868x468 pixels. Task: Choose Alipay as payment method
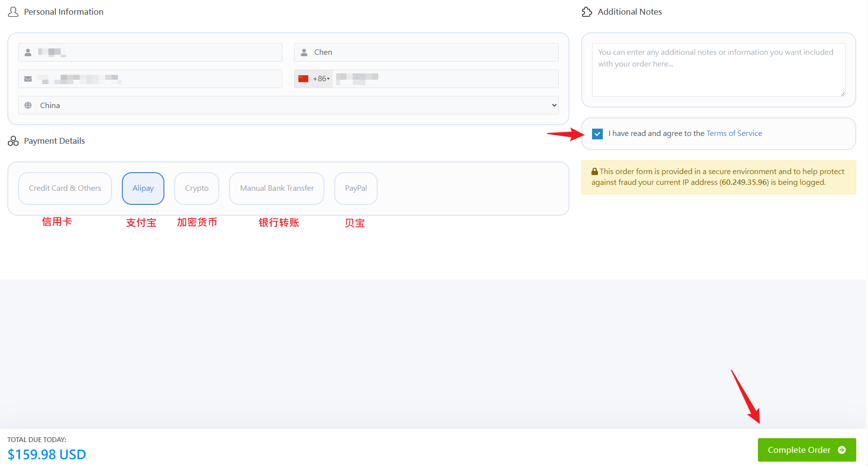(x=143, y=188)
